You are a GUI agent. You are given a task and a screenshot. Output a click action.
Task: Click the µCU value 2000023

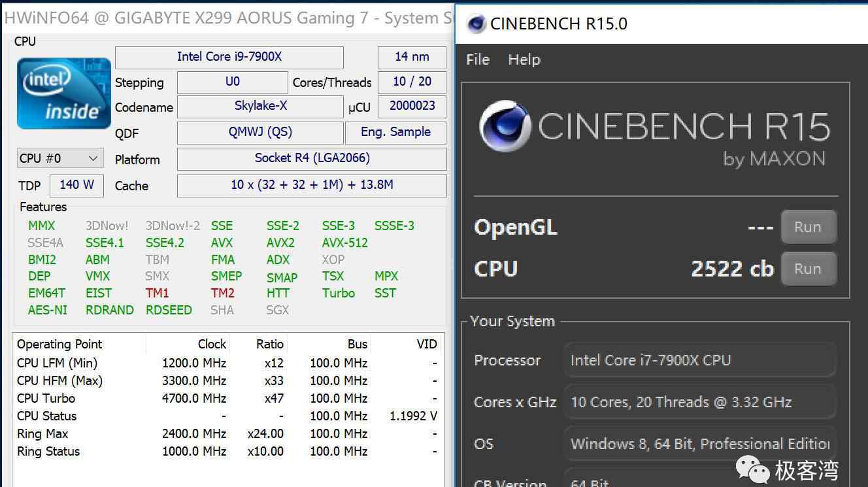tap(412, 107)
